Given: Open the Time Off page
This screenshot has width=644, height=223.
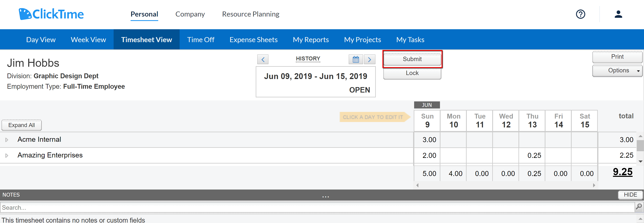Looking at the screenshot, I should (x=201, y=40).
